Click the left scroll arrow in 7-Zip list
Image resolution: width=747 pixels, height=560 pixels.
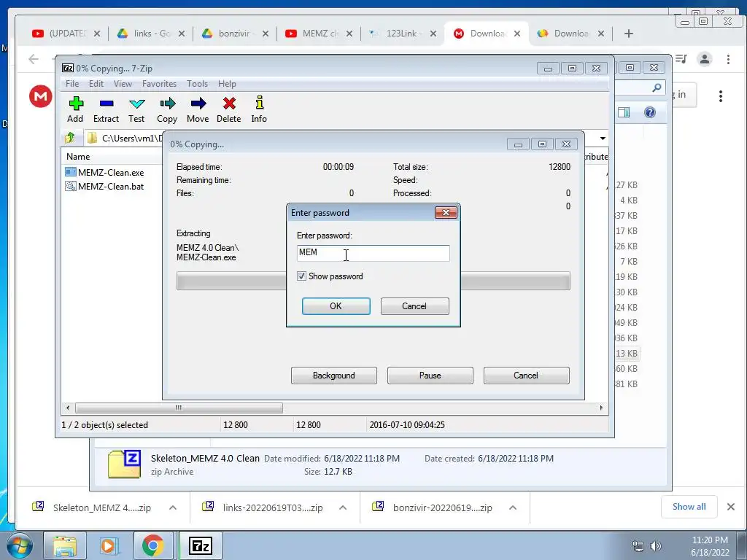pos(68,408)
